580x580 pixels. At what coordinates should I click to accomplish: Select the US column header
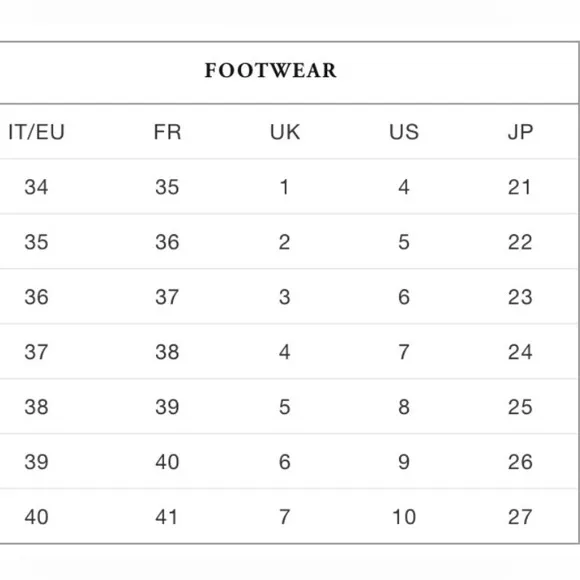(x=404, y=132)
